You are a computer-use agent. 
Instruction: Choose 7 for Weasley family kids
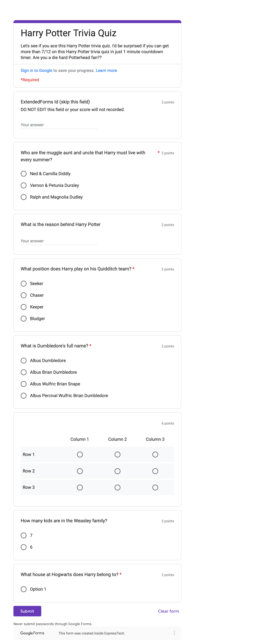pos(24,535)
